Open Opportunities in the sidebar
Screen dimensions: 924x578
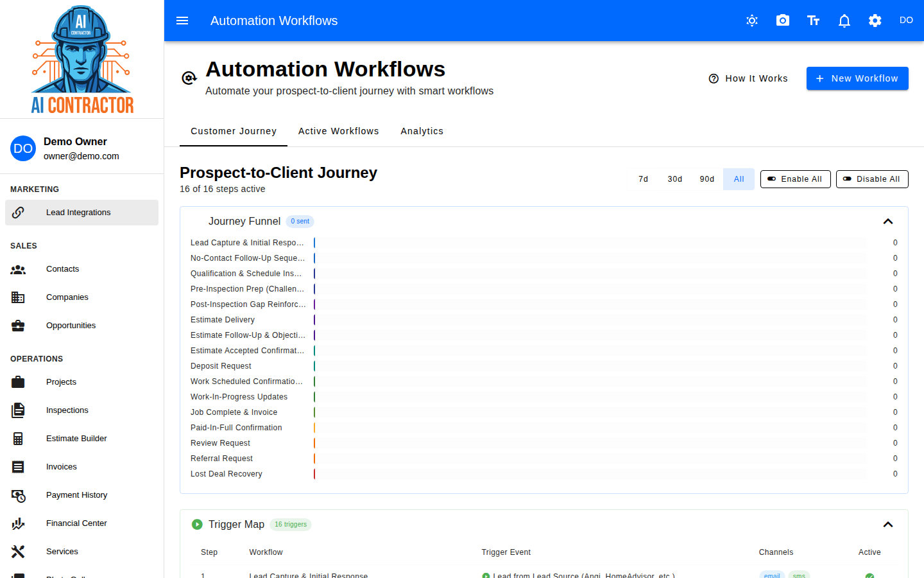click(81, 326)
